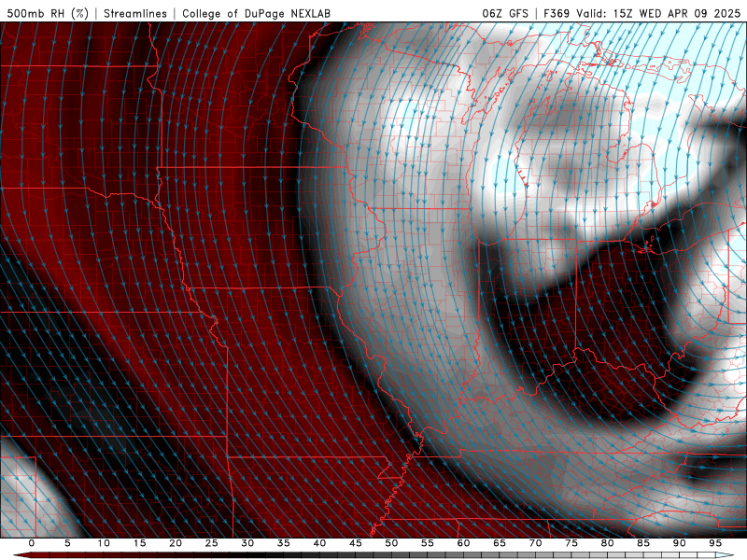
Task: Click the '25' colorbar label
Action: (212, 543)
